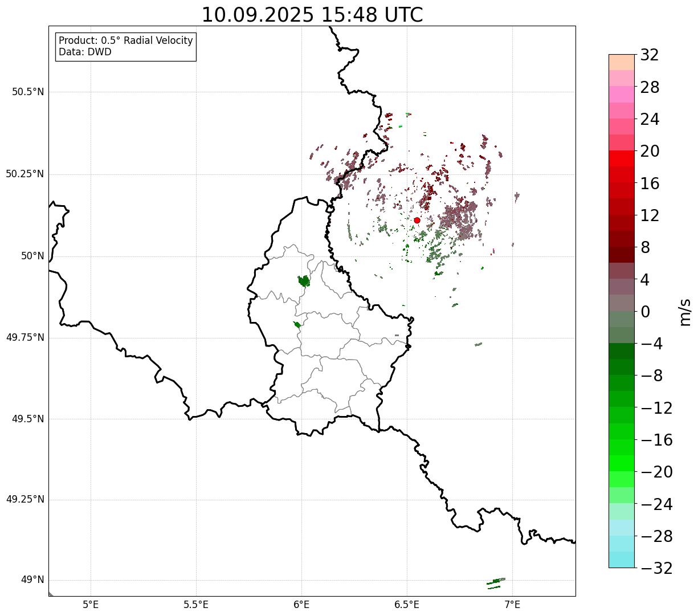Click the colorbar value −24
698x616 pixels.
coord(656,504)
